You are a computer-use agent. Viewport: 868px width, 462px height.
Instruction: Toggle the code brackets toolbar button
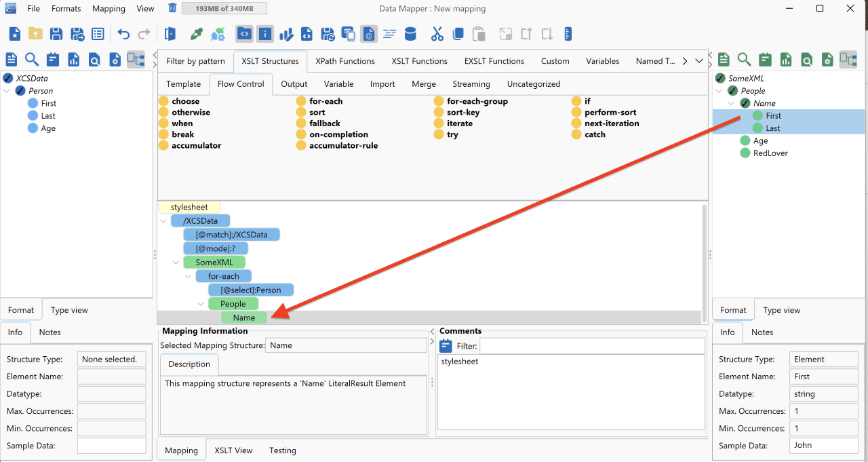[x=244, y=34]
